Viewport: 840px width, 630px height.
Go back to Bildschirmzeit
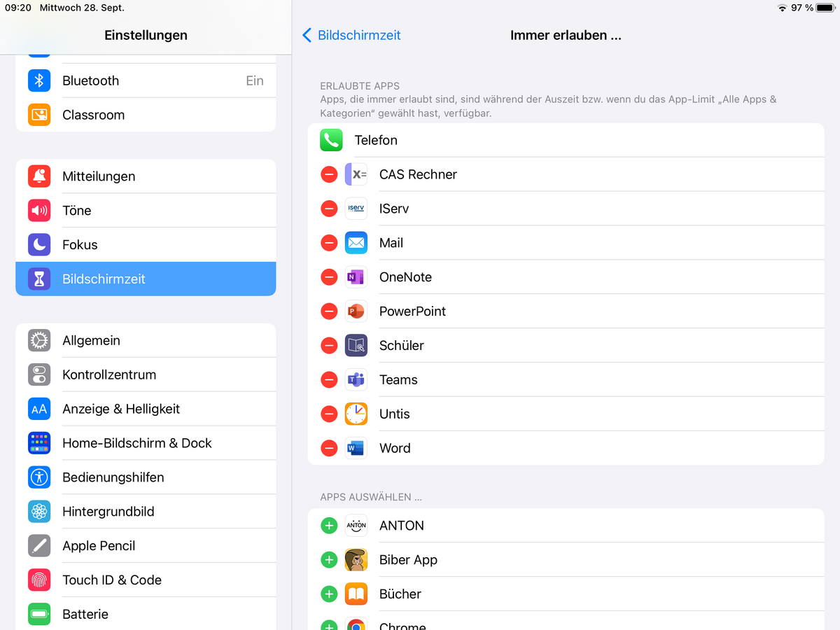pyautogui.click(x=351, y=35)
